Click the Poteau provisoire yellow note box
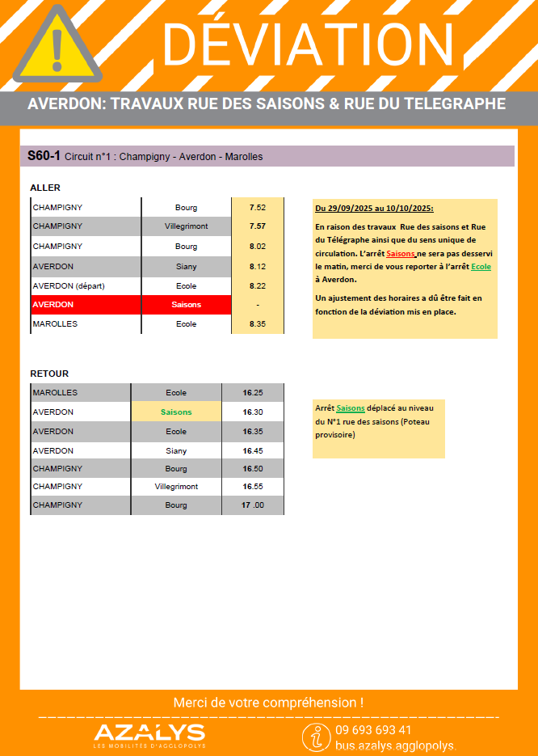The image size is (538, 756). (378, 428)
